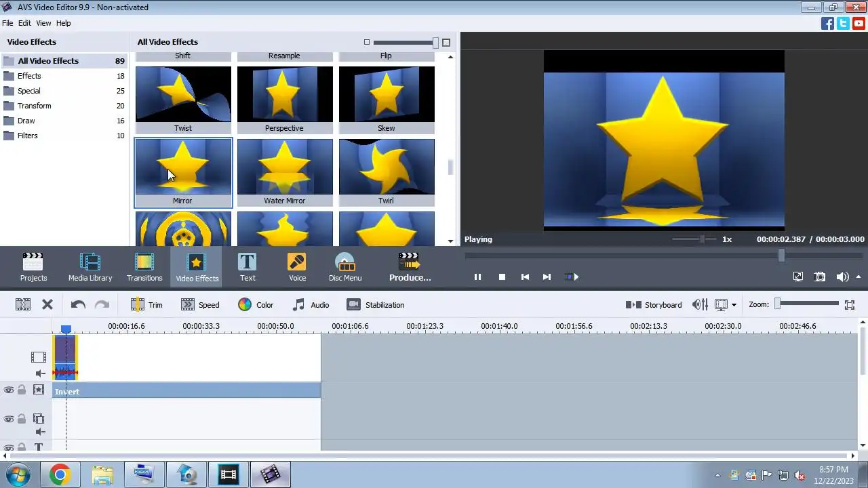
Task: Choose the Twist effect thumbnail
Action: [x=183, y=100]
